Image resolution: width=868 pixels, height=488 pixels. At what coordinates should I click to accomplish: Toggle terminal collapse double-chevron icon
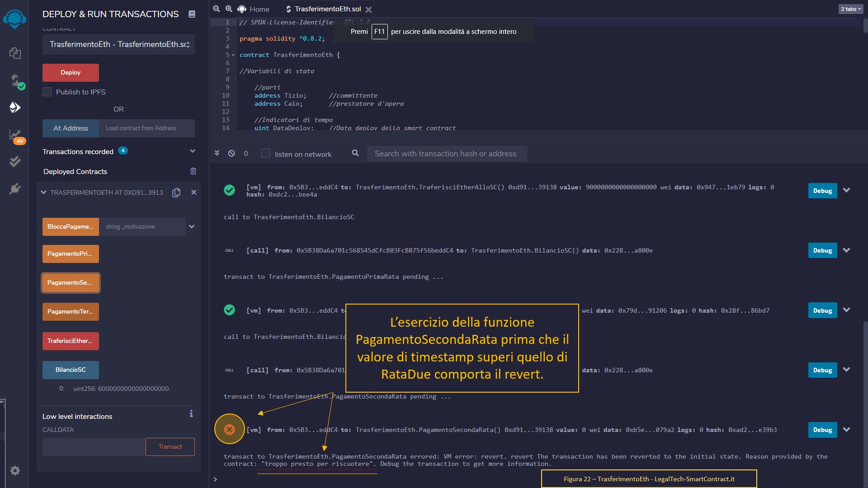pos(217,153)
